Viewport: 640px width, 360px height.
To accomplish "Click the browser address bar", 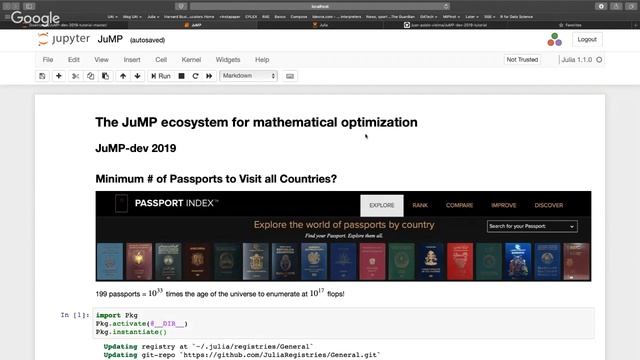I will click(x=320, y=6).
